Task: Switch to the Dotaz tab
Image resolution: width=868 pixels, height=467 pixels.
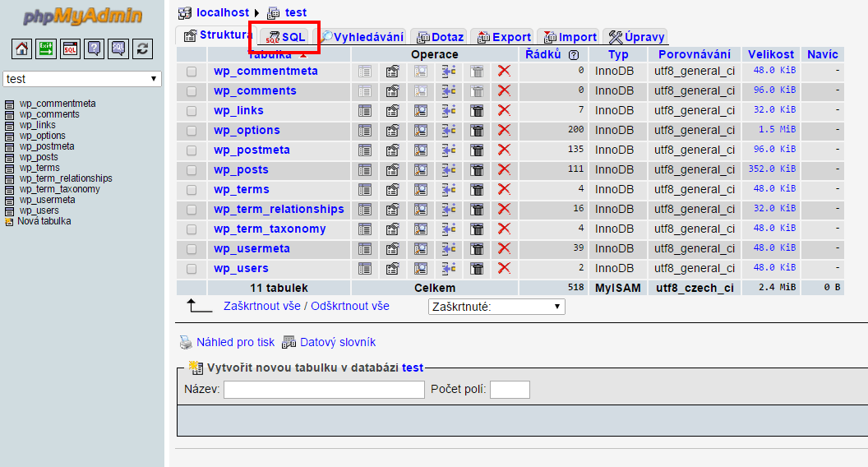Action: (440, 37)
